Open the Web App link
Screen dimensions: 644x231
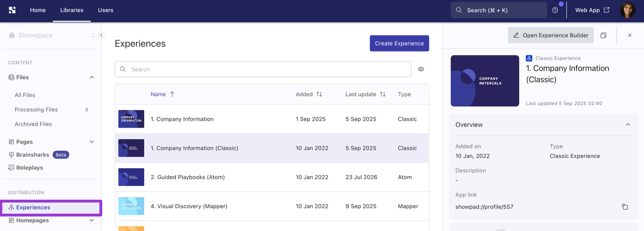tap(592, 10)
